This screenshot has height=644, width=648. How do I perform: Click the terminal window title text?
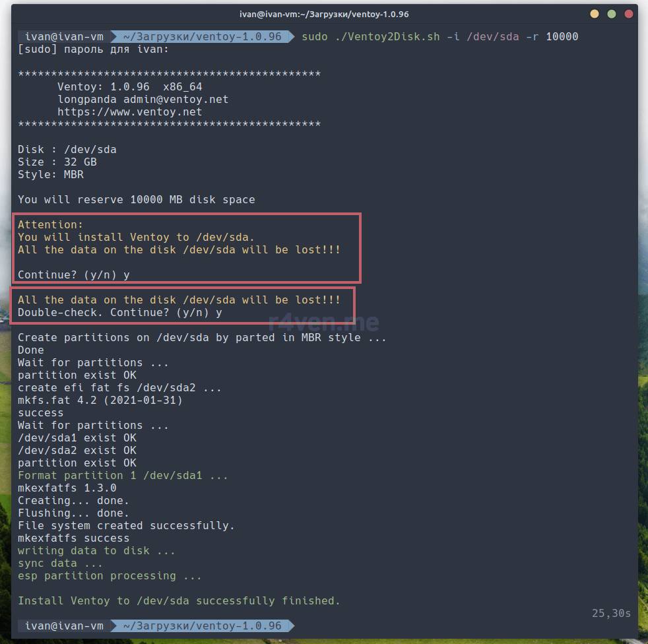323,14
